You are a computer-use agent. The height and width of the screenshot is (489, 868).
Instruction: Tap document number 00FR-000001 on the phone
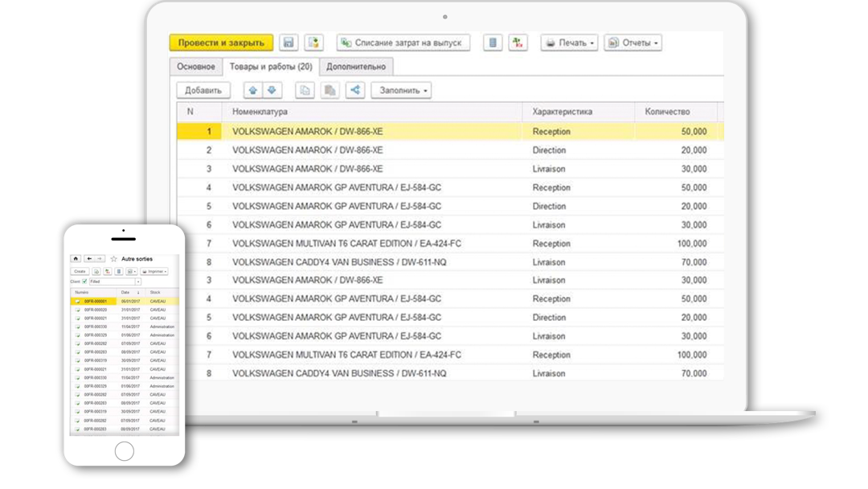(x=95, y=302)
